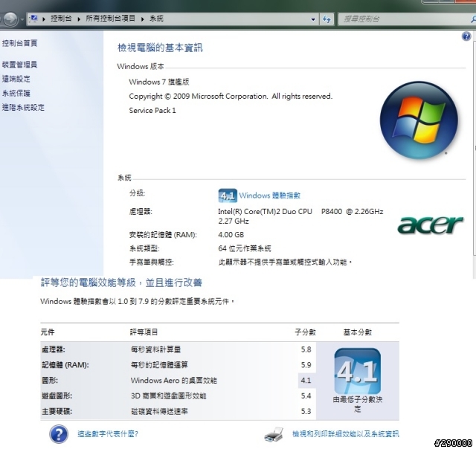Click the 遊戲圖形: row label
The image size is (476, 449).
point(57,396)
